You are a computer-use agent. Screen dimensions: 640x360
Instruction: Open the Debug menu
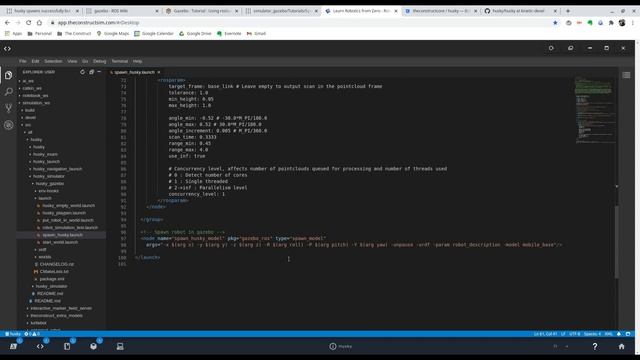(100, 61)
